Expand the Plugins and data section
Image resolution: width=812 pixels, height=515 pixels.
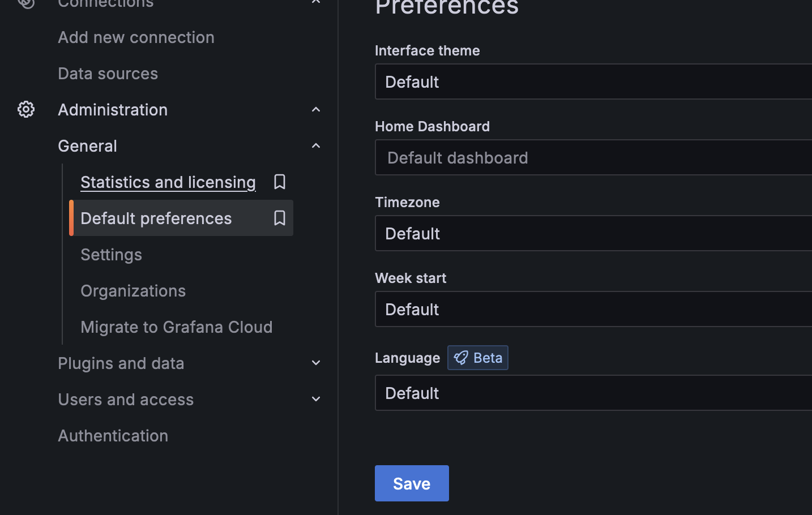coord(315,363)
